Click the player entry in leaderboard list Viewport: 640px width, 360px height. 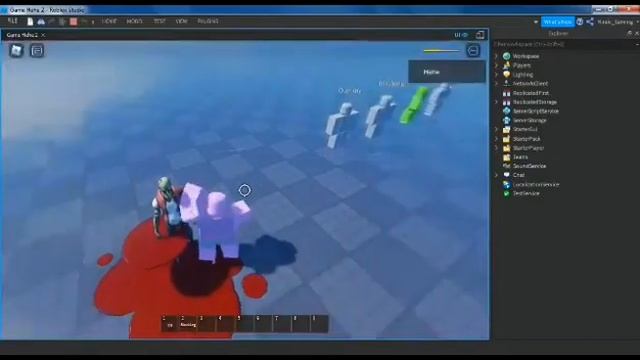click(447, 72)
